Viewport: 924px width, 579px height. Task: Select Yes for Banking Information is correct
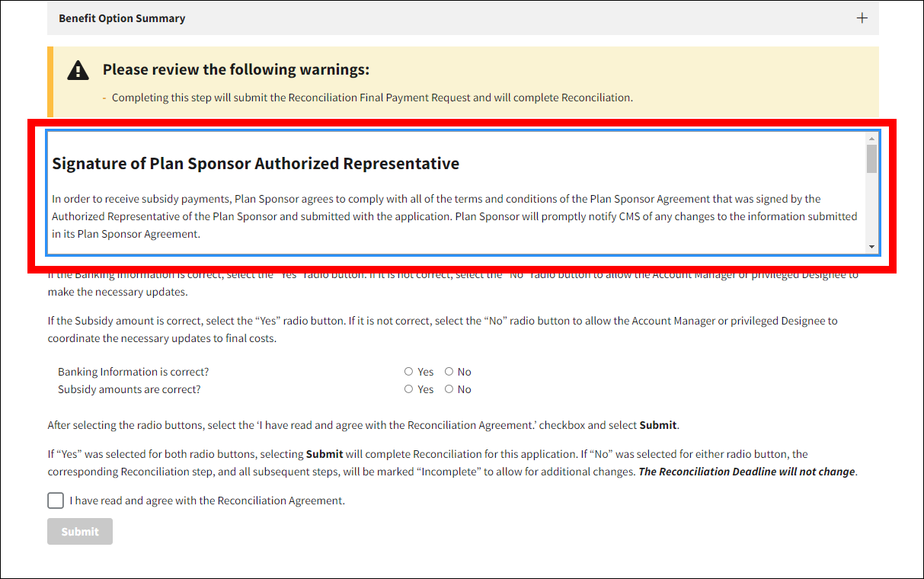409,372
